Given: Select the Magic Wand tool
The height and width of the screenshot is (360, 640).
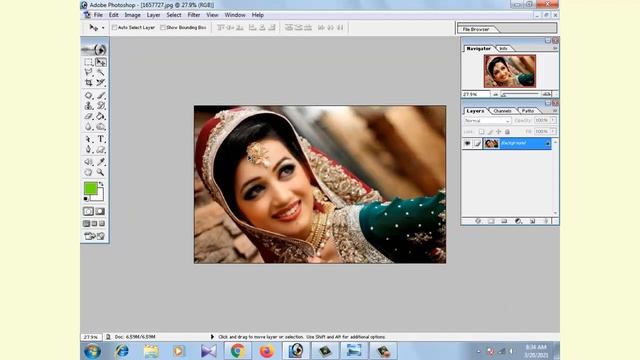Looking at the screenshot, I should (100, 72).
